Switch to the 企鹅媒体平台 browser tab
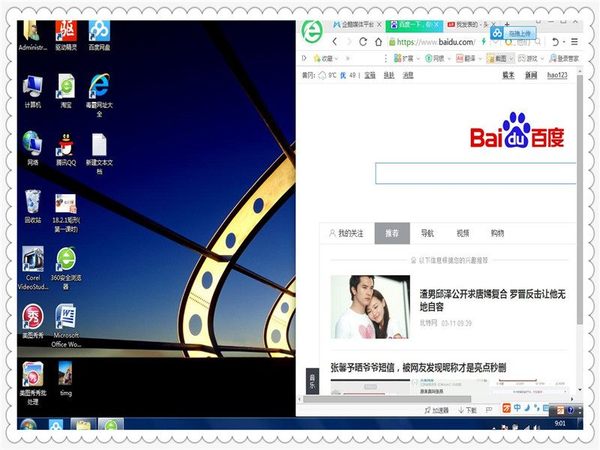 [352, 24]
